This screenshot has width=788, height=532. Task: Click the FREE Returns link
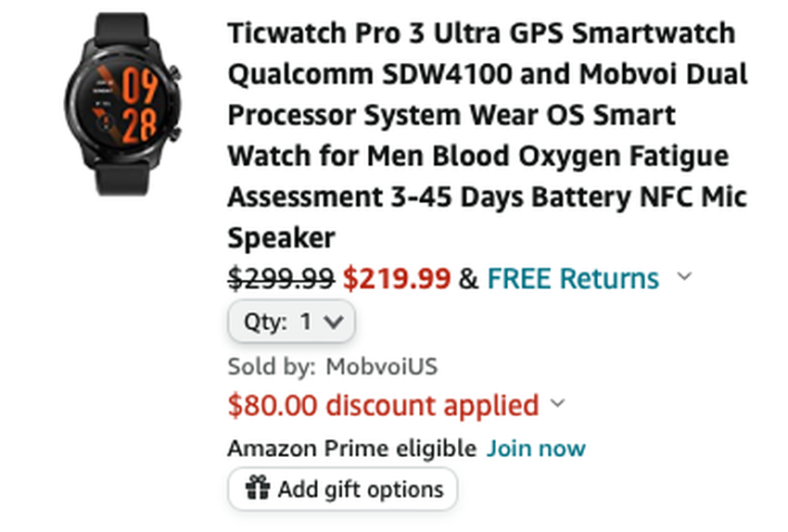pos(573,278)
